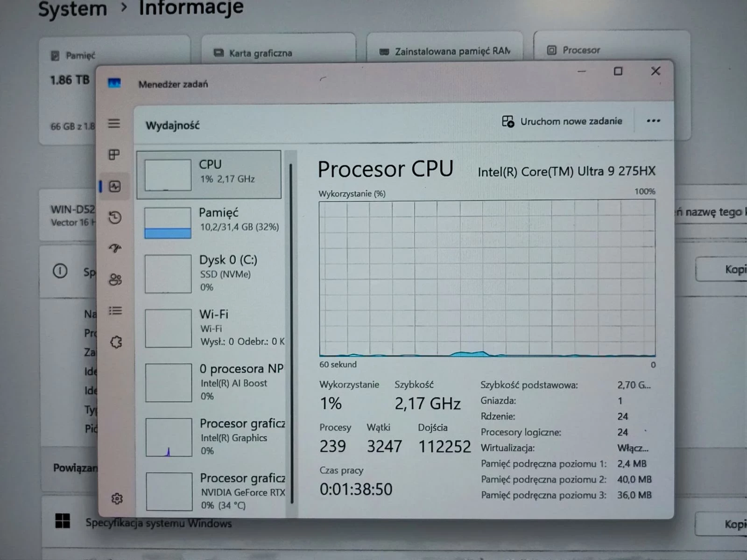Viewport: 747px width, 560px height.
Task: Open the three-dot more options menu
Action: [653, 121]
